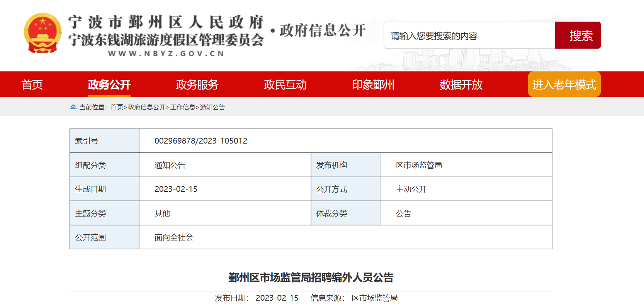Viewport: 644px width, 308px height.
Task: Click the home icon in breadcrumb
Action: [x=73, y=107]
